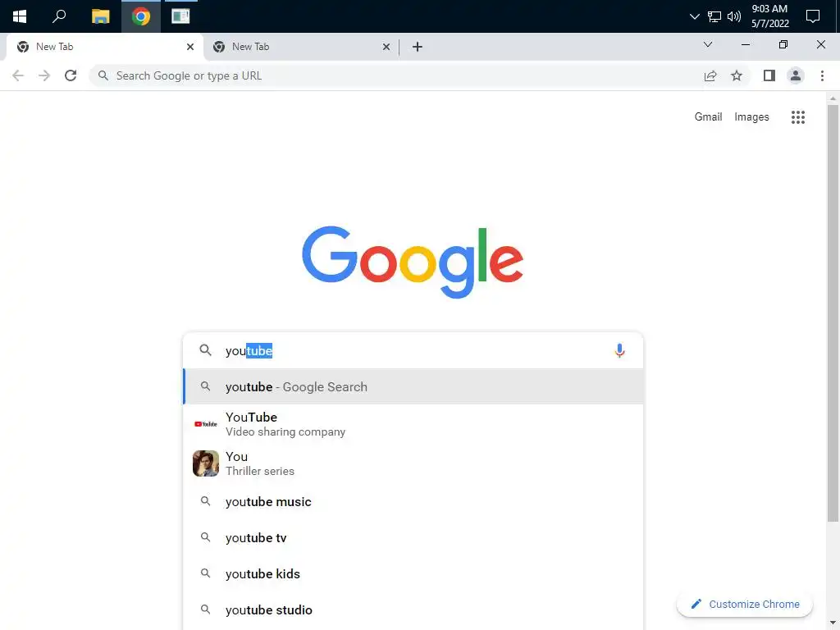Open a new browser tab
Image resolution: width=840 pixels, height=630 pixels.
418,47
